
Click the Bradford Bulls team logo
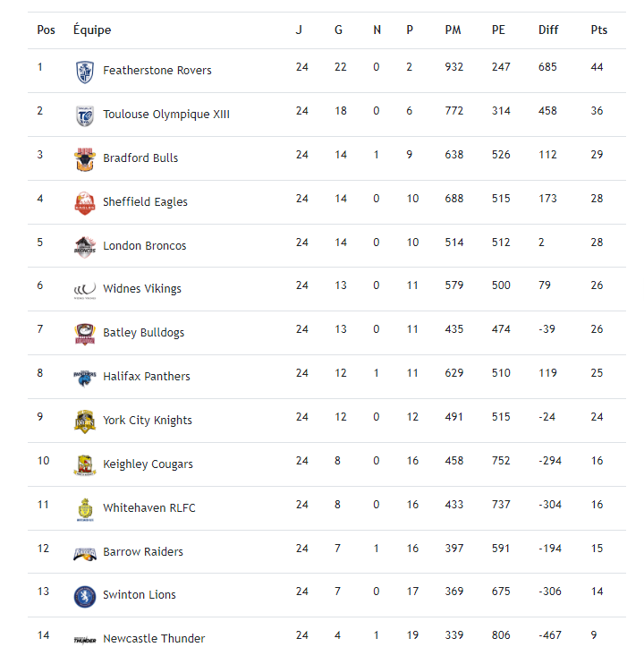84,159
